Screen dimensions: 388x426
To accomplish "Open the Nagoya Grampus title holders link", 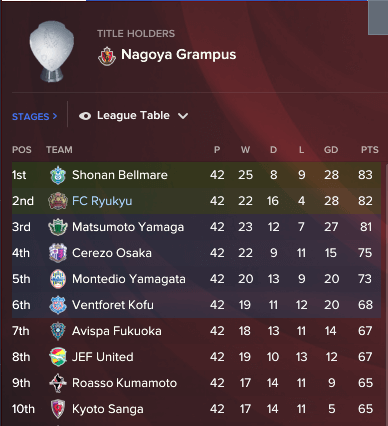I will [178, 55].
